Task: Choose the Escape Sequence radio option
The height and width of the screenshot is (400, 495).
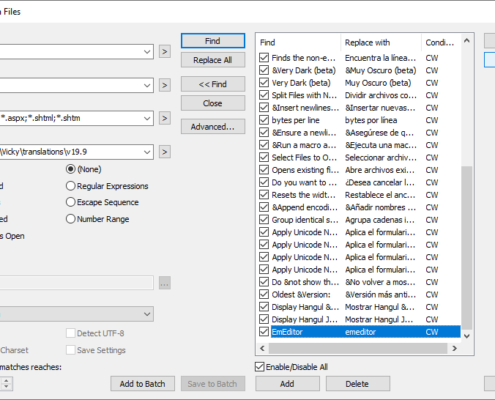Action: (70, 202)
